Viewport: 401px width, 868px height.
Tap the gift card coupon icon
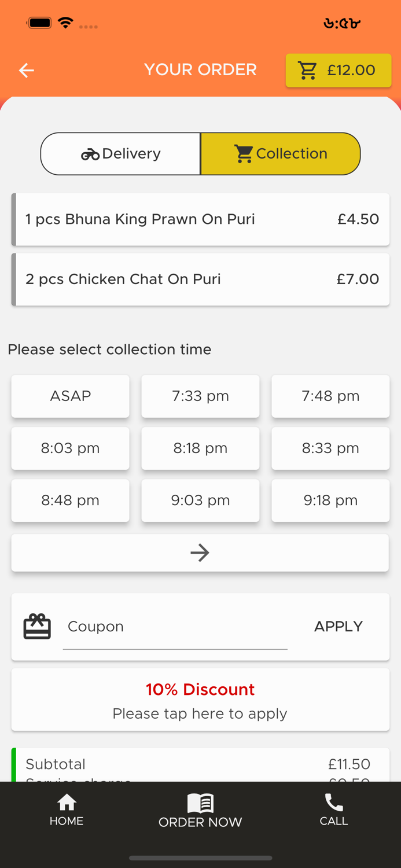point(37,626)
